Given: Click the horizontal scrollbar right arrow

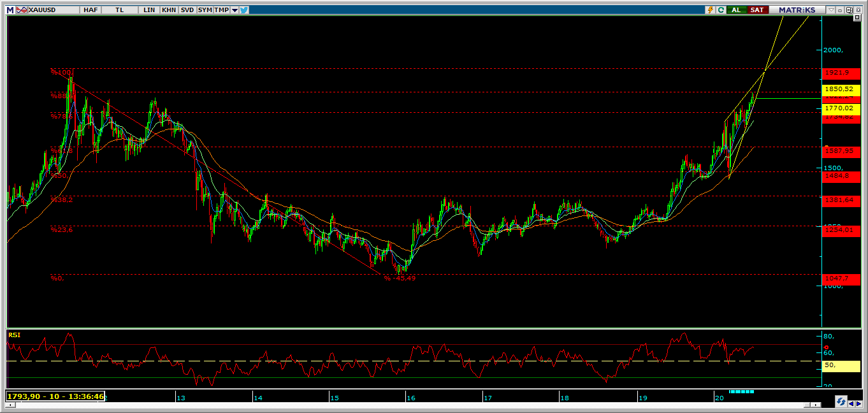Looking at the screenshot, I should coord(817,405).
